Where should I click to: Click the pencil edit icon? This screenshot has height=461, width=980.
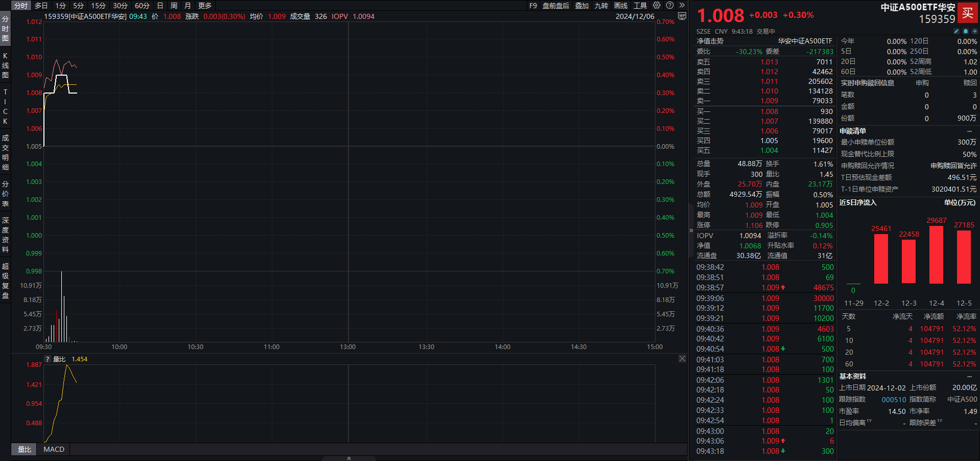pyautogui.click(x=956, y=31)
